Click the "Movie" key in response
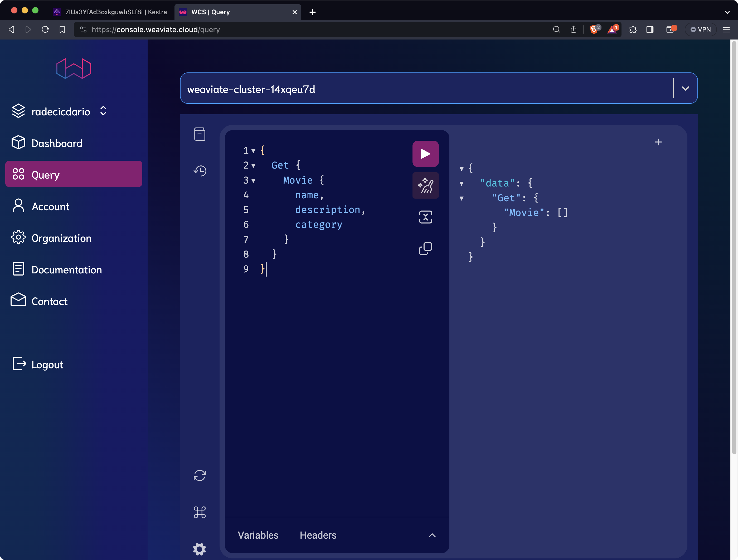 coord(524,213)
